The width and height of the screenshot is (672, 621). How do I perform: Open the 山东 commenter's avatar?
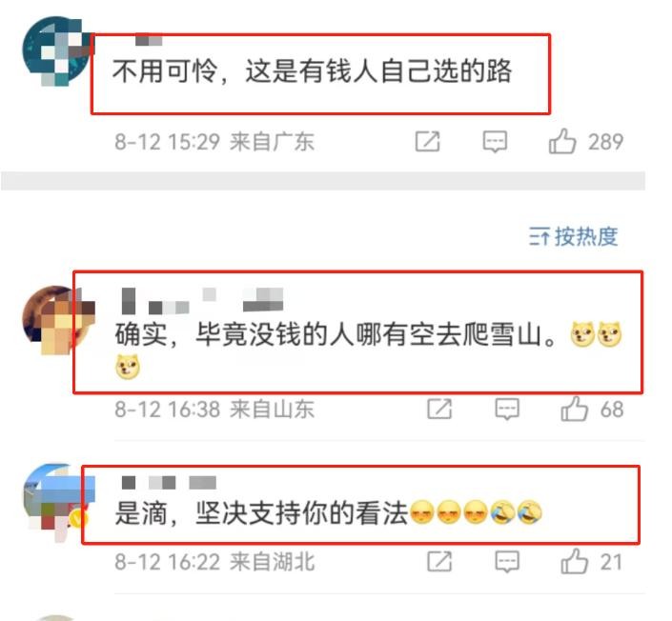pos(58,319)
